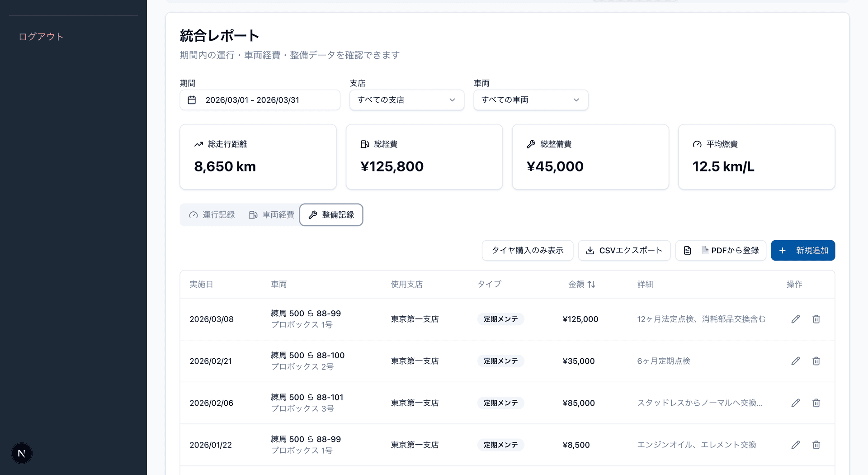
Task: Click the document icon on PDFから登録 button
Action: pos(688,250)
